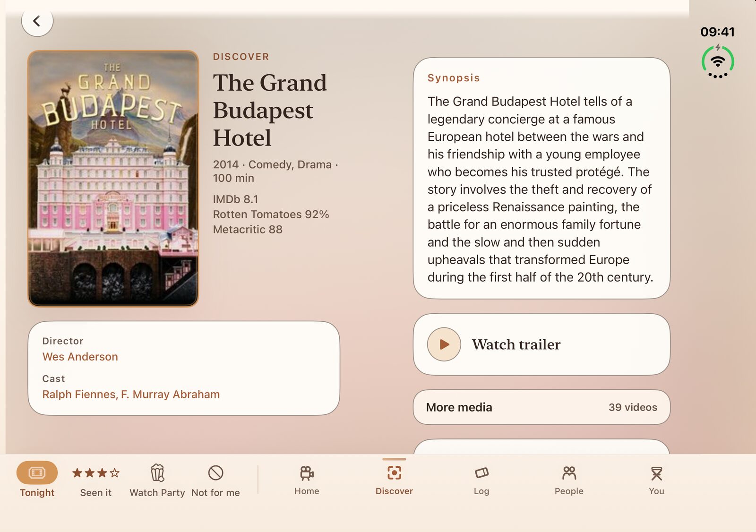
Task: Open the You profile tab
Action: pos(656,480)
